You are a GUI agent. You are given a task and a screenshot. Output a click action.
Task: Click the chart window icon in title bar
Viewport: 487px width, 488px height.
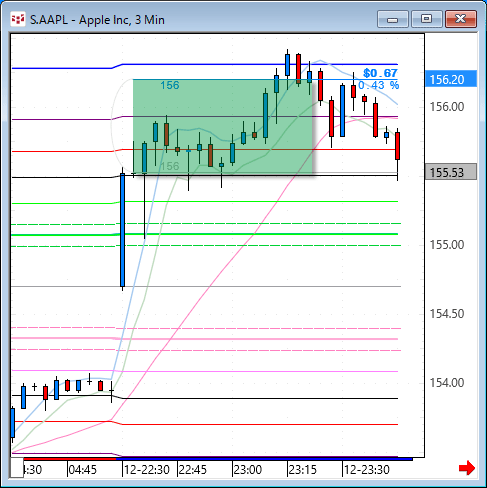[18, 19]
